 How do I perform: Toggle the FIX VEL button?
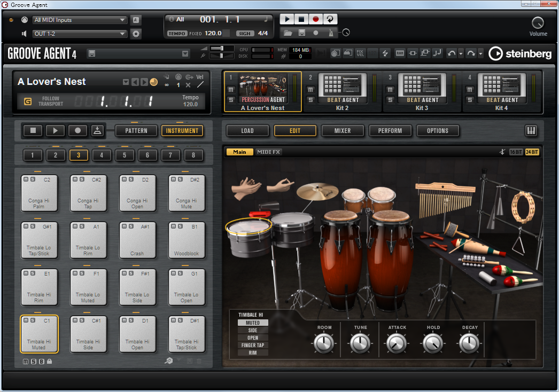[x=360, y=53]
